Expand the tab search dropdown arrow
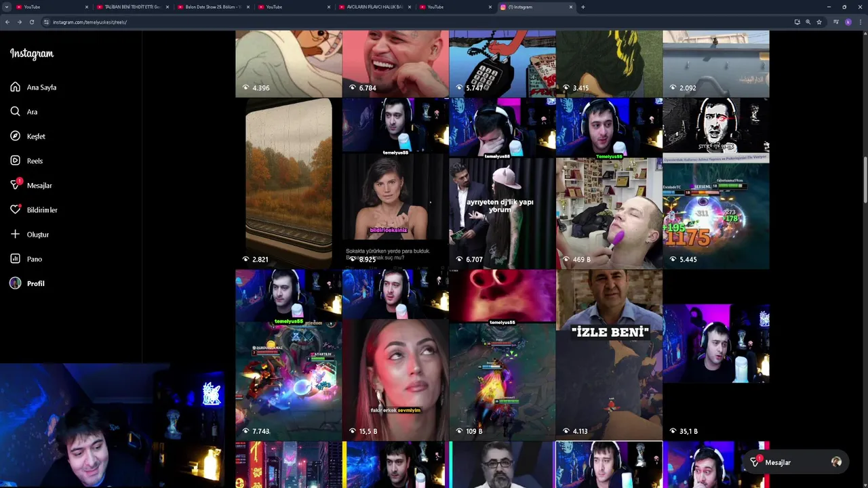 pos(7,7)
